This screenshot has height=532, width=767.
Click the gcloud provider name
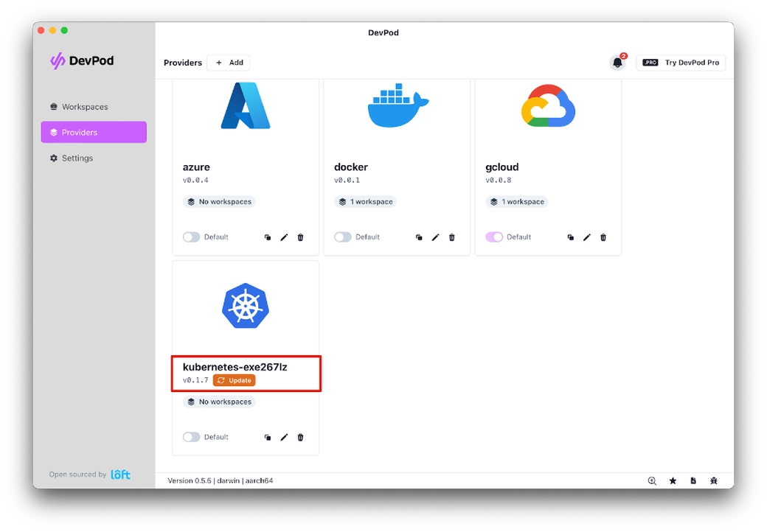coord(502,167)
